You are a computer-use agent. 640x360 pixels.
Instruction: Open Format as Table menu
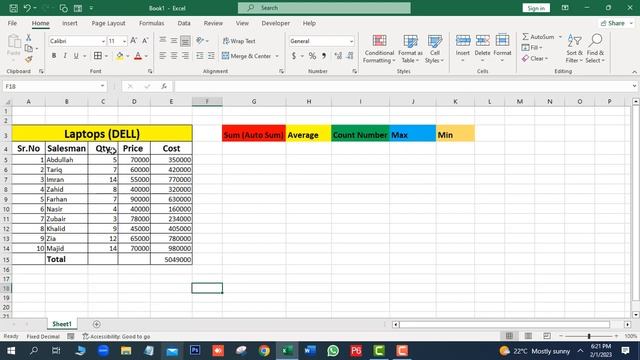tap(410, 49)
